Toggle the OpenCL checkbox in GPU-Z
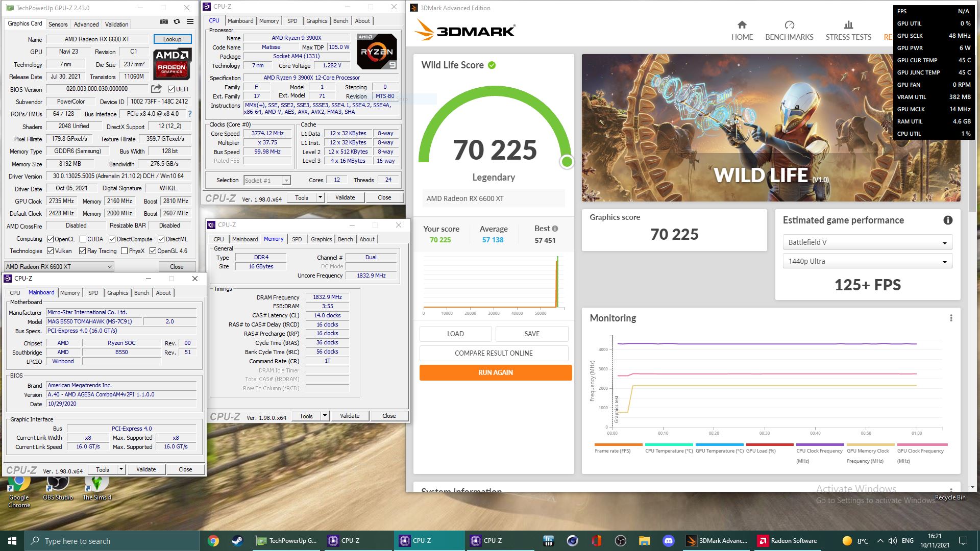 coord(50,239)
